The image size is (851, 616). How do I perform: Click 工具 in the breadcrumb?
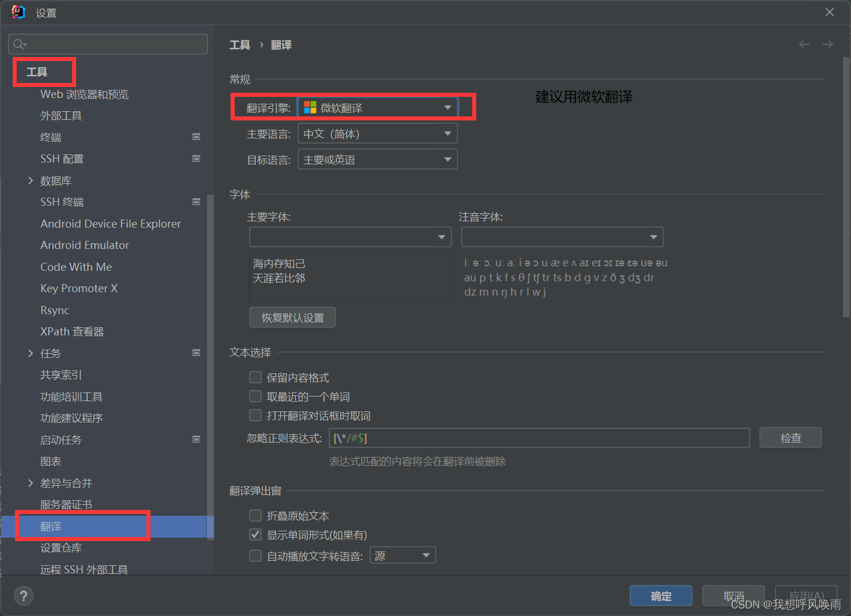[x=240, y=45]
